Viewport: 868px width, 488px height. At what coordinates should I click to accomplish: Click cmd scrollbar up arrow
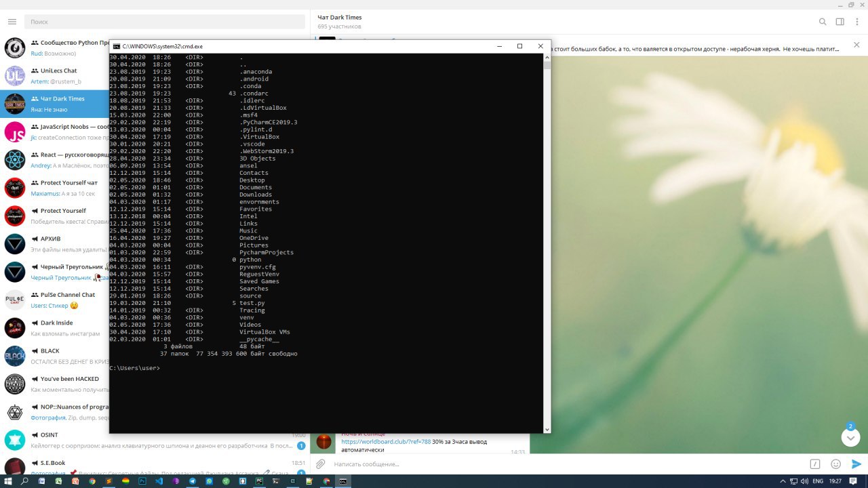pyautogui.click(x=547, y=57)
